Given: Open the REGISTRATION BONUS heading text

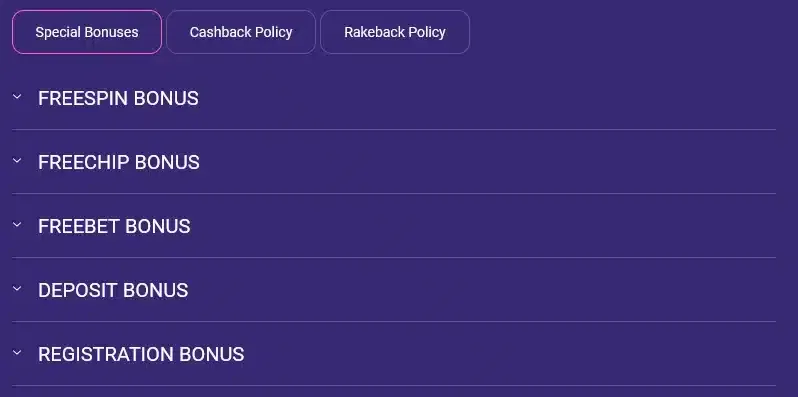Looking at the screenshot, I should click(x=141, y=354).
